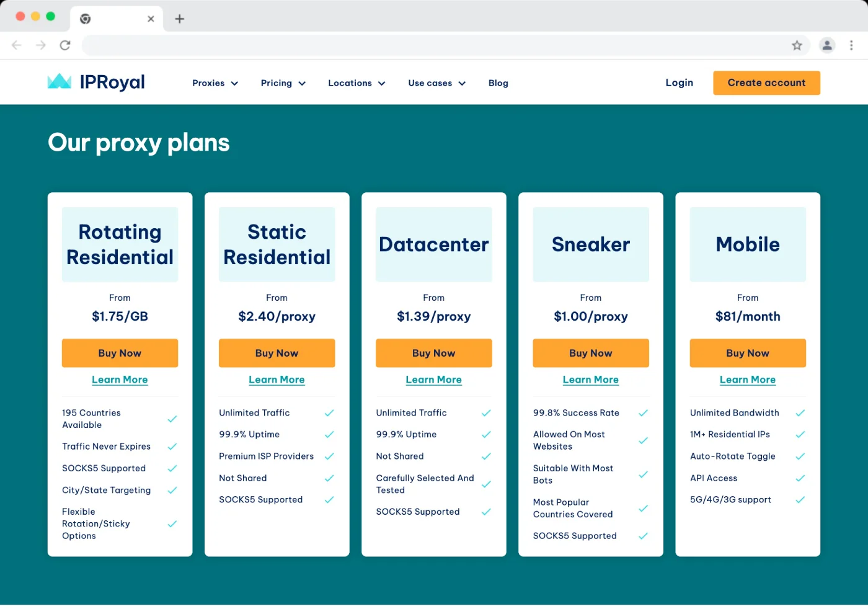Expand the Proxies dropdown menu

point(215,83)
